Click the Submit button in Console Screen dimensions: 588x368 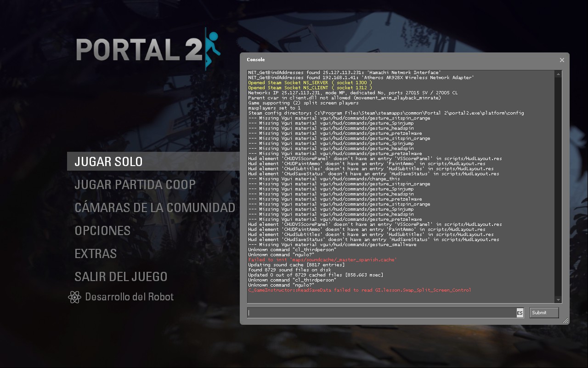[x=544, y=313]
